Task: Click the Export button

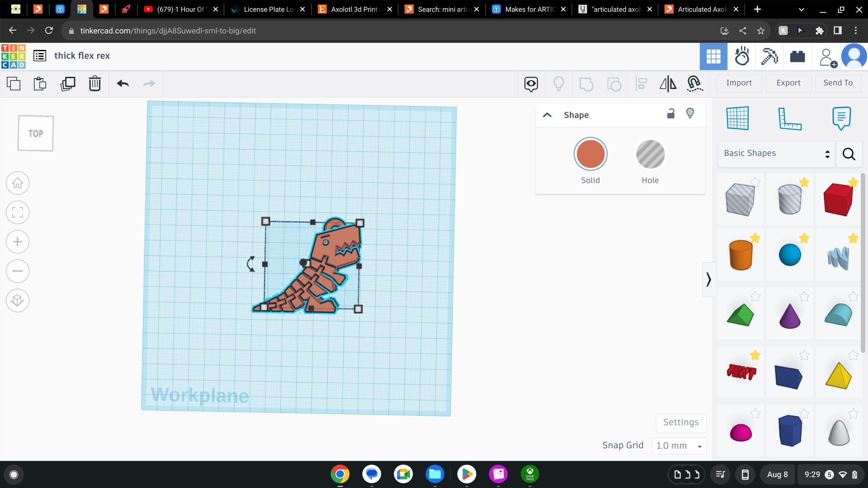Action: click(x=788, y=83)
